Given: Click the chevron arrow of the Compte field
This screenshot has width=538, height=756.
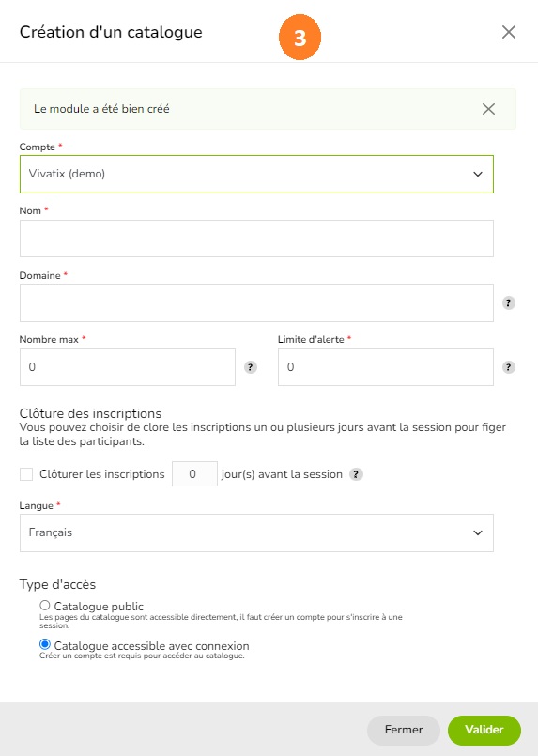Looking at the screenshot, I should pos(478,174).
